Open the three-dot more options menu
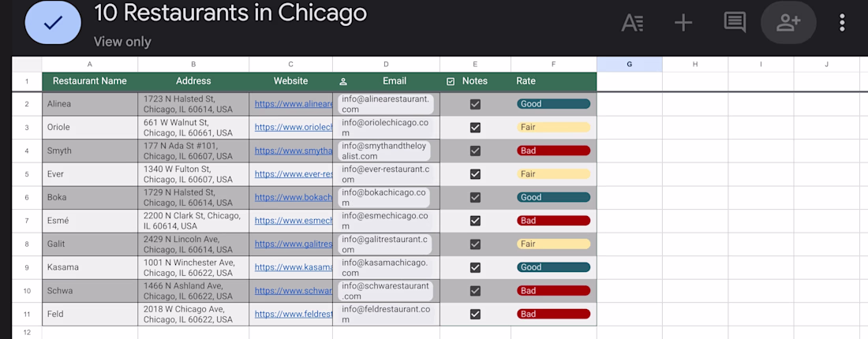 (x=842, y=23)
